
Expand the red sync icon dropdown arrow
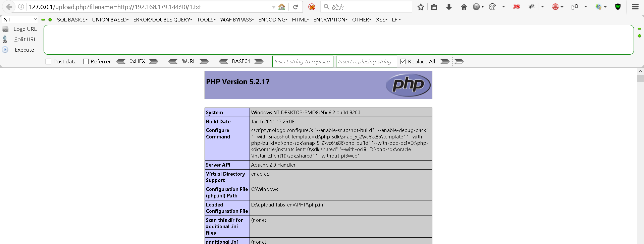tap(562, 7)
